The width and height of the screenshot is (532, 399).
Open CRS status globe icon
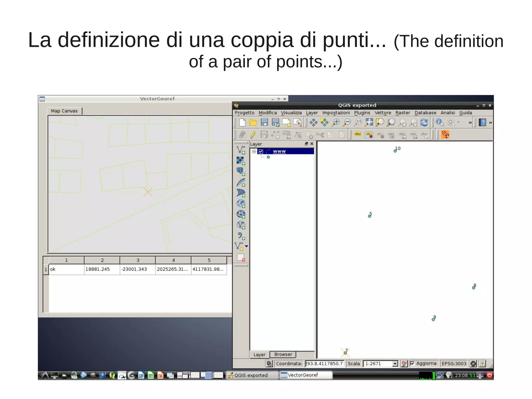coord(473,363)
